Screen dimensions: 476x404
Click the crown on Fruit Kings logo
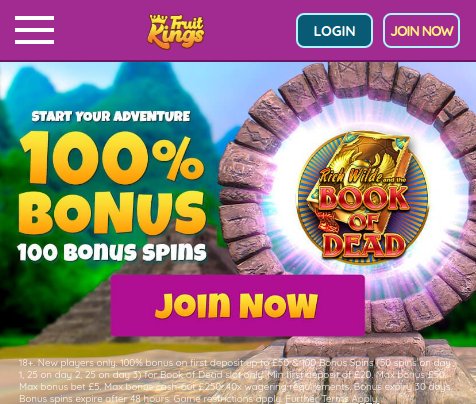157,21
